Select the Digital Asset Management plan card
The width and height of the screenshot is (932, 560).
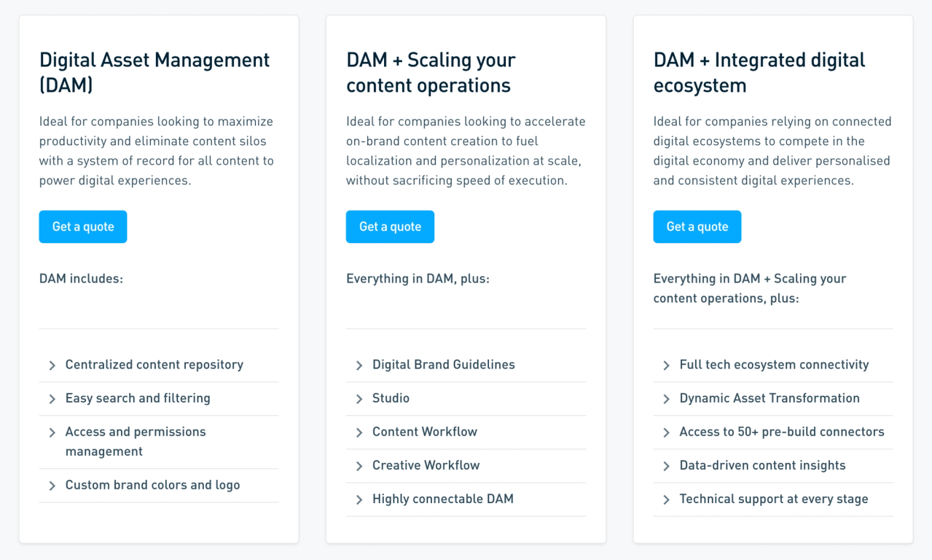[154, 72]
